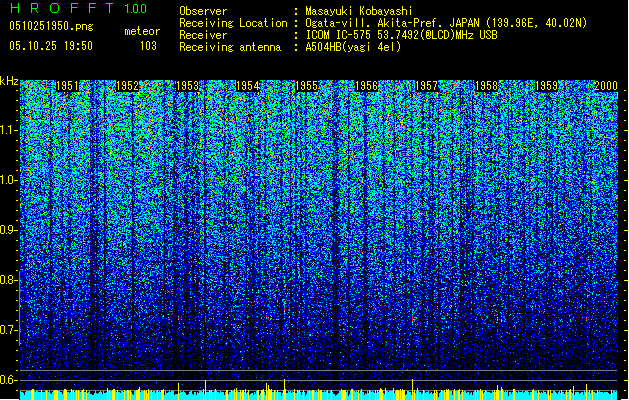Click the meteor count value 103
Viewport: 629px width, 400px height.
(x=148, y=46)
